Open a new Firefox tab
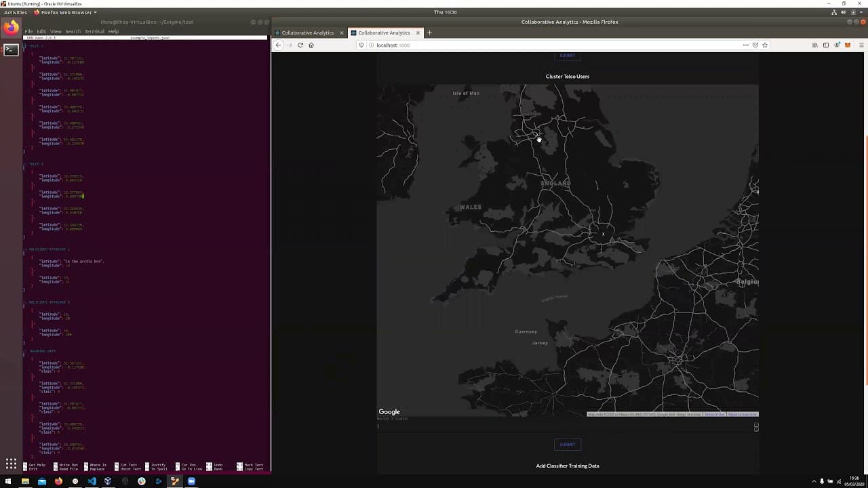This screenshot has height=488, width=868. tap(429, 33)
